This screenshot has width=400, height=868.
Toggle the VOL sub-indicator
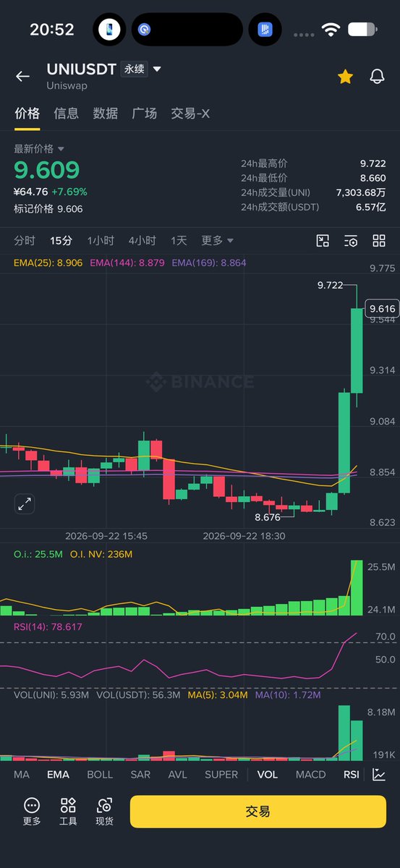tap(268, 774)
